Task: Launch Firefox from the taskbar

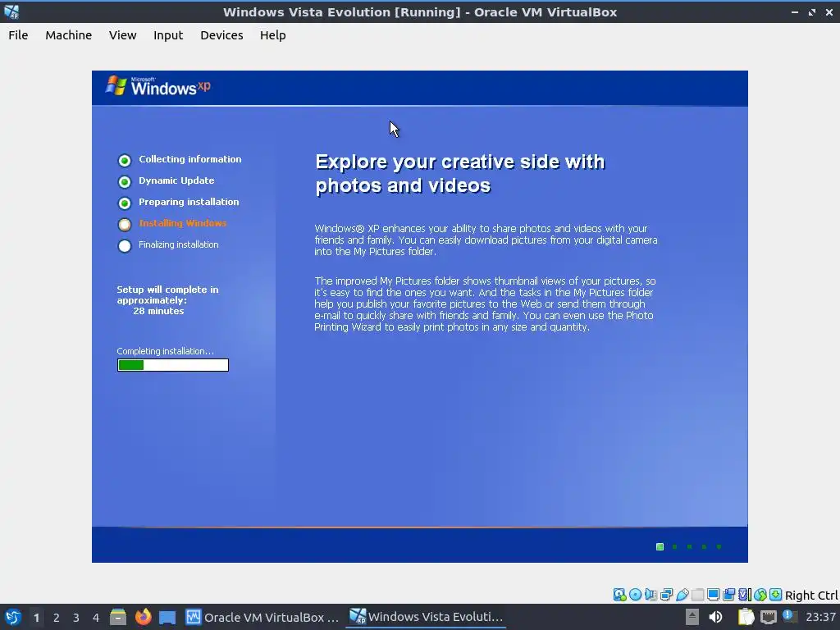Action: click(x=143, y=617)
